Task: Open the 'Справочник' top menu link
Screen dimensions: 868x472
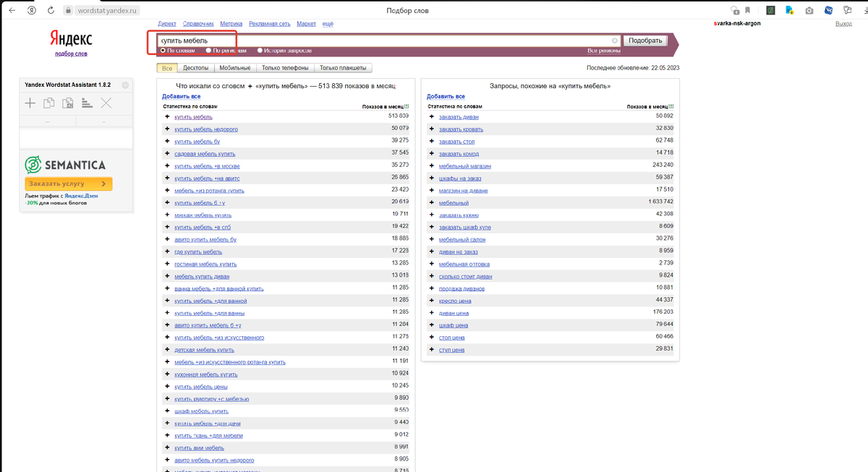Action: point(198,24)
